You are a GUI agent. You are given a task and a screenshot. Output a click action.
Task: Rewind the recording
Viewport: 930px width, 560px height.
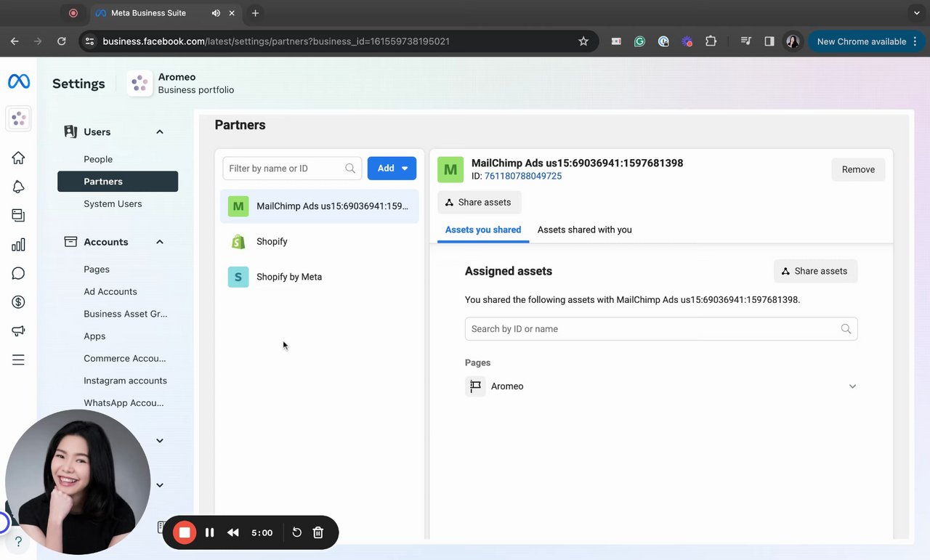pyautogui.click(x=233, y=533)
